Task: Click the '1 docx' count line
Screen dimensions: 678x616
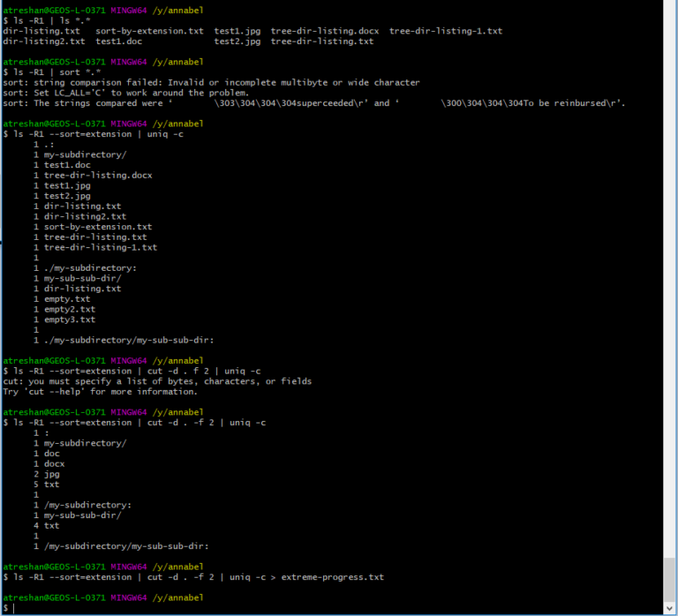Action: click(49, 463)
